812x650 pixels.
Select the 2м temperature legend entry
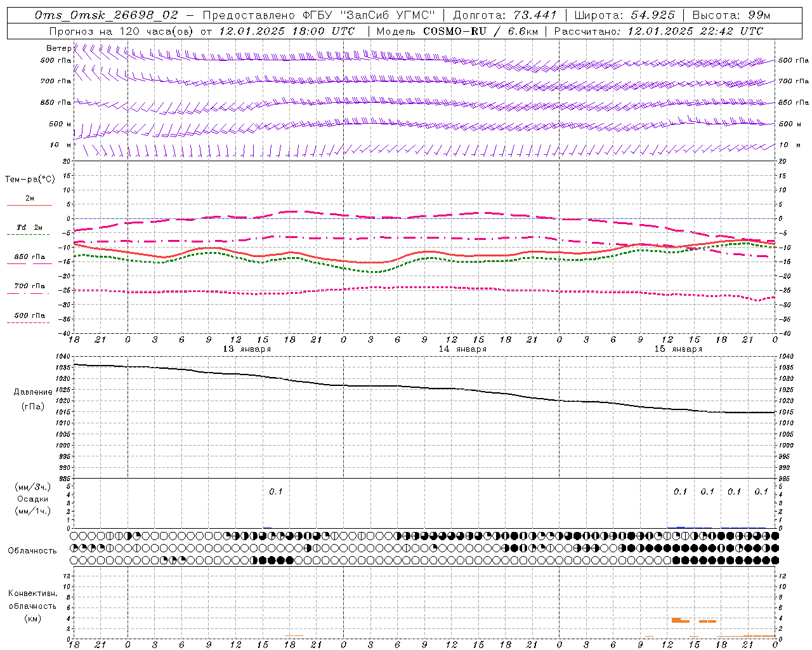tap(30, 198)
